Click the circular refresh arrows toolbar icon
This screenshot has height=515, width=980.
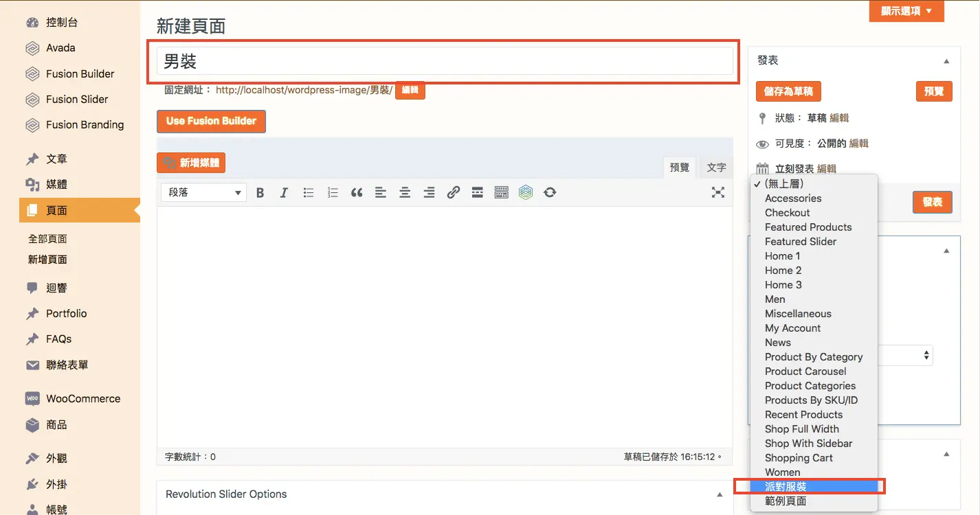(550, 193)
